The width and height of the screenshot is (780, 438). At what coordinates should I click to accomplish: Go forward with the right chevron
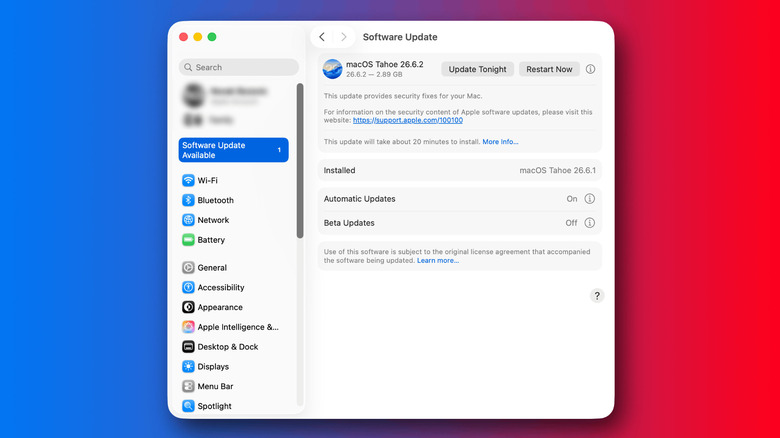coord(344,37)
